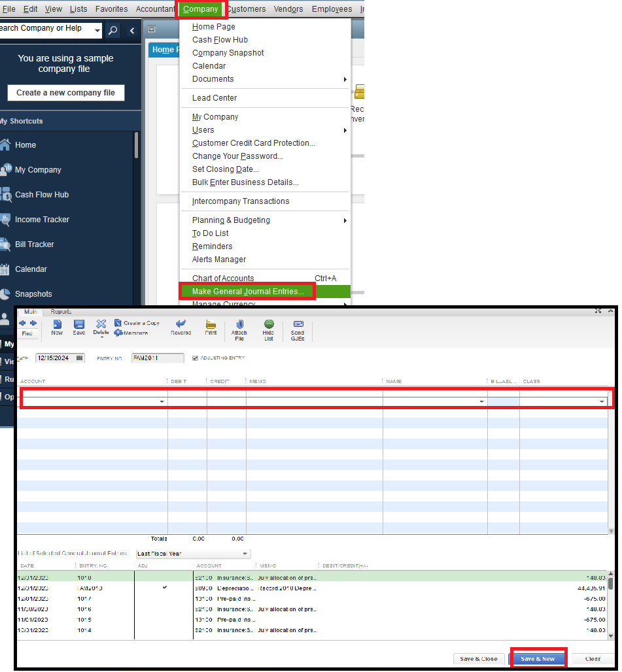Click the Attach File paperclip icon

(239, 324)
